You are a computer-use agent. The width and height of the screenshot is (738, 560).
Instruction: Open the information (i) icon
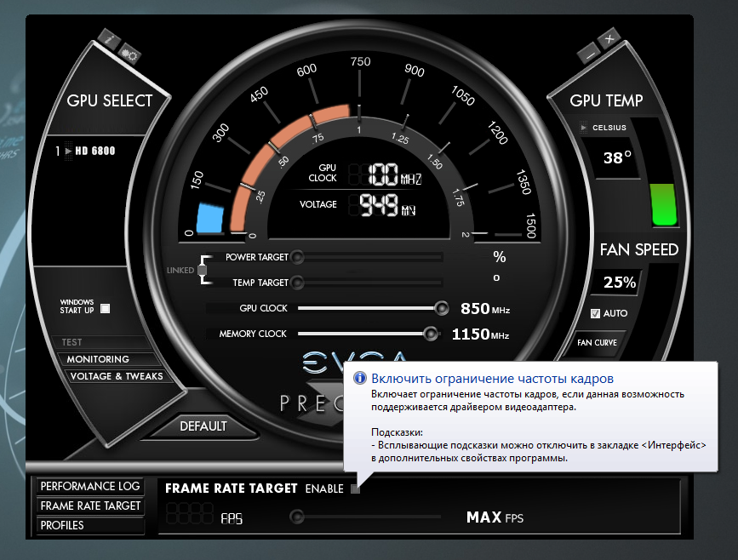(x=110, y=39)
